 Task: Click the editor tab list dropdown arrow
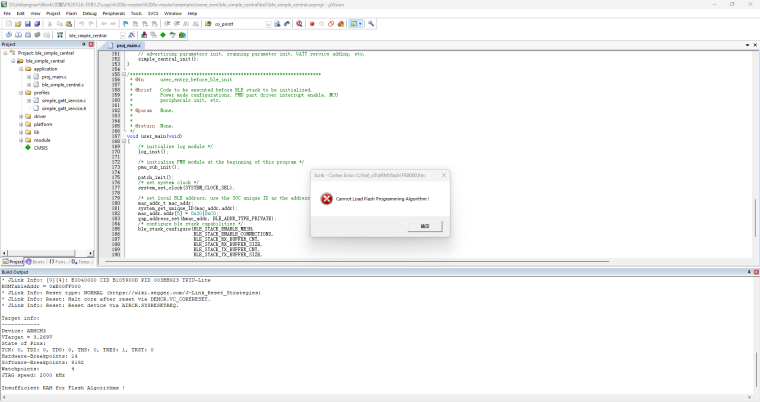747,45
